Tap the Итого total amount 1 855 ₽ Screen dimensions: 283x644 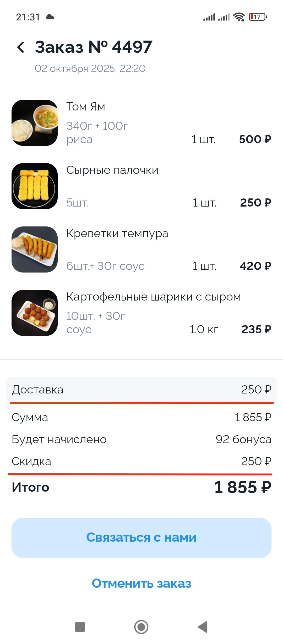click(x=243, y=487)
